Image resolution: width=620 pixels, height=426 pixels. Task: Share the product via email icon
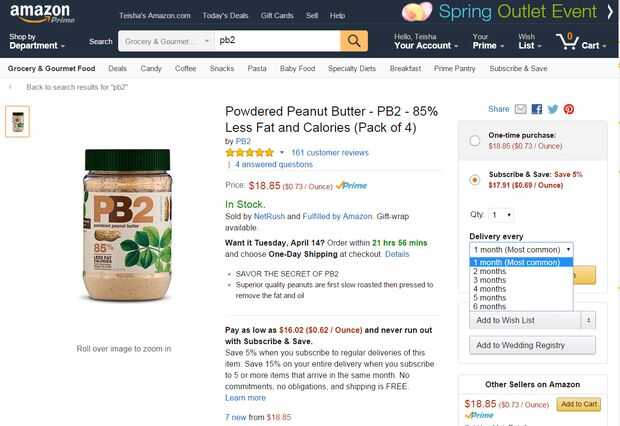tap(520, 109)
